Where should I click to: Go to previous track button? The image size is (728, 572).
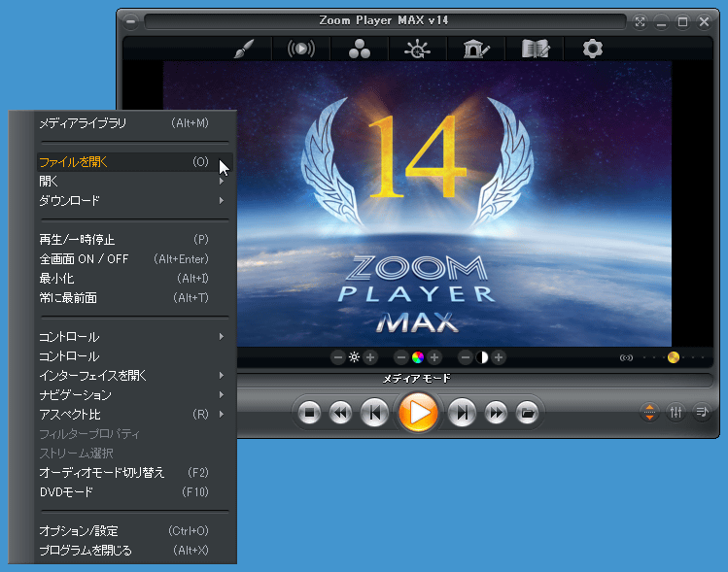374,413
